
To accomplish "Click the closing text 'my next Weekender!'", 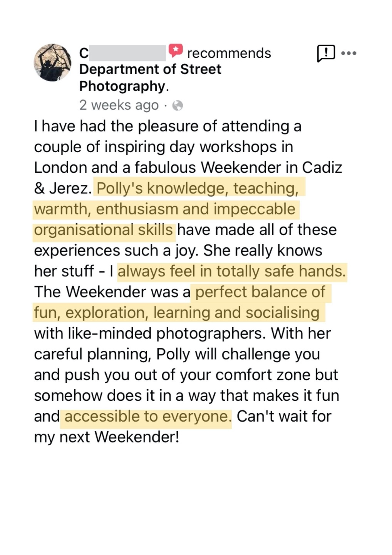I will [x=107, y=437].
